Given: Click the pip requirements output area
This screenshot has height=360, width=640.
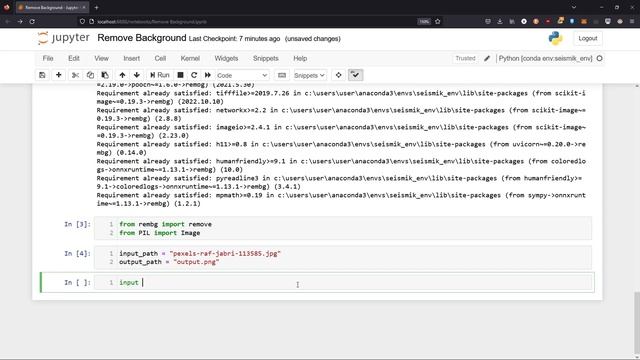Looking at the screenshot, I should point(341,144).
